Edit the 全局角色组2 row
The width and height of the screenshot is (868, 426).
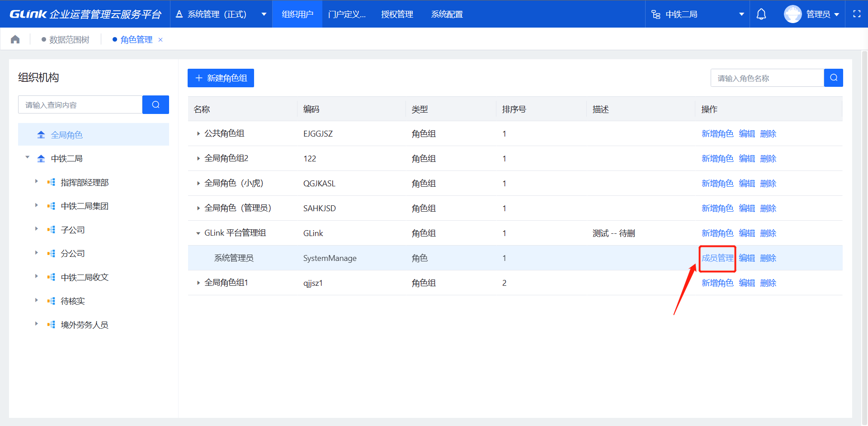pyautogui.click(x=747, y=158)
